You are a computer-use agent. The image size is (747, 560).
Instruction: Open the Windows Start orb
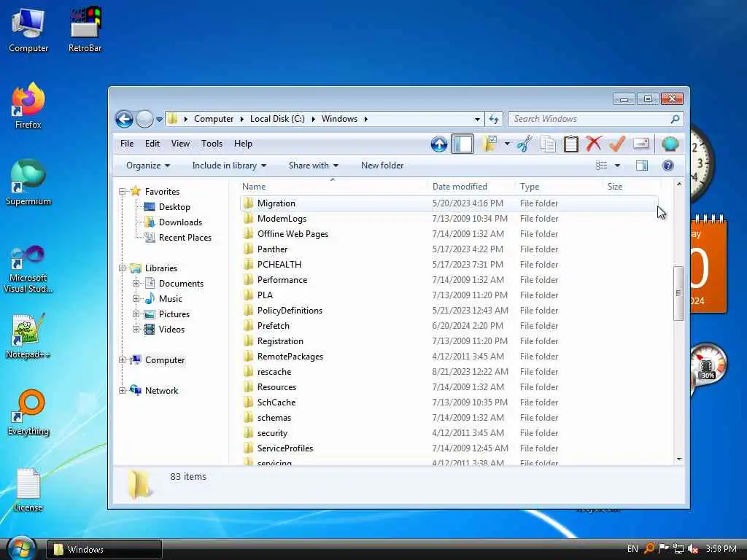(x=21, y=548)
